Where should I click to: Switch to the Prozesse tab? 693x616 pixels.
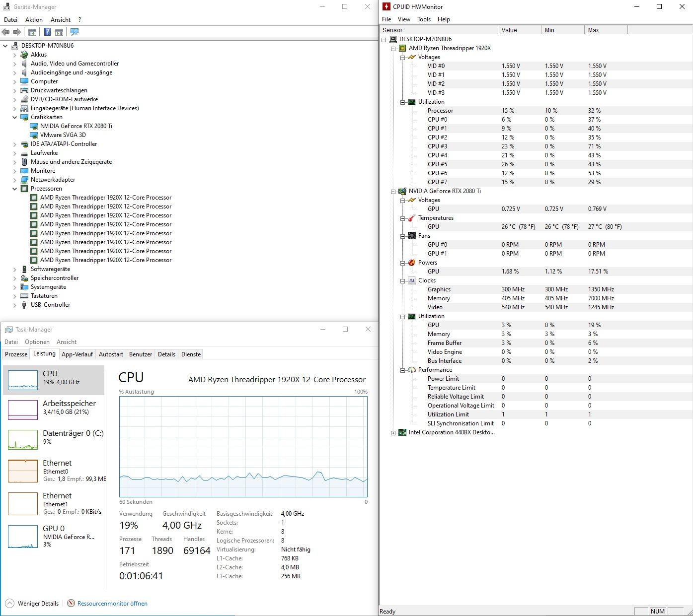16,354
